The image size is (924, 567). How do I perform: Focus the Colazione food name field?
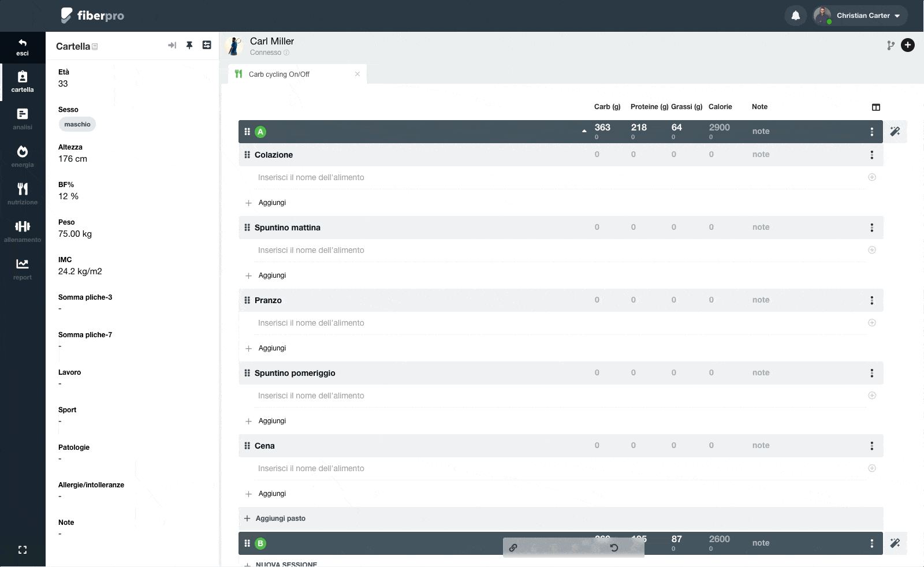point(560,177)
